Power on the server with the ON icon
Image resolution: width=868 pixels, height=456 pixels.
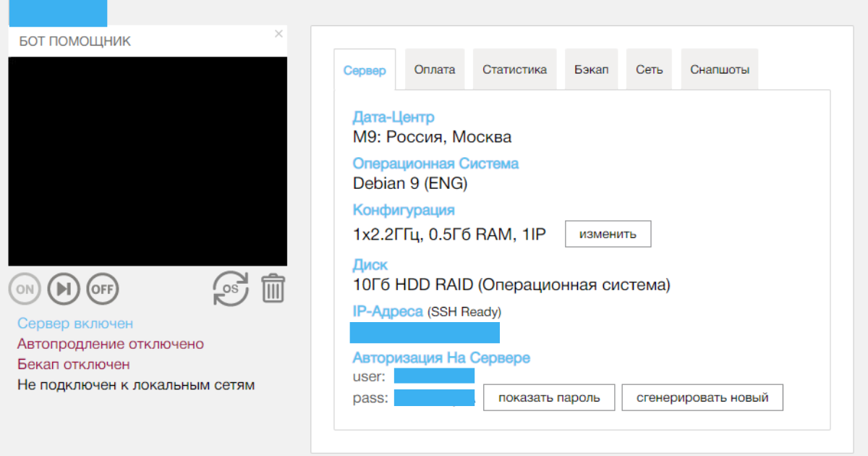[25, 288]
